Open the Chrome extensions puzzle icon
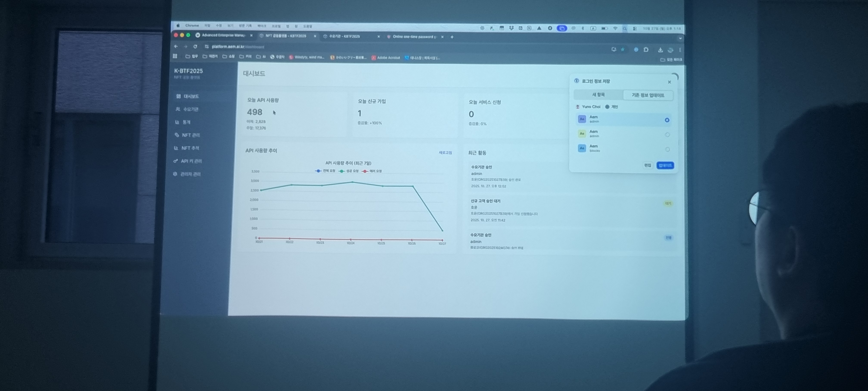868x391 pixels. (x=646, y=50)
